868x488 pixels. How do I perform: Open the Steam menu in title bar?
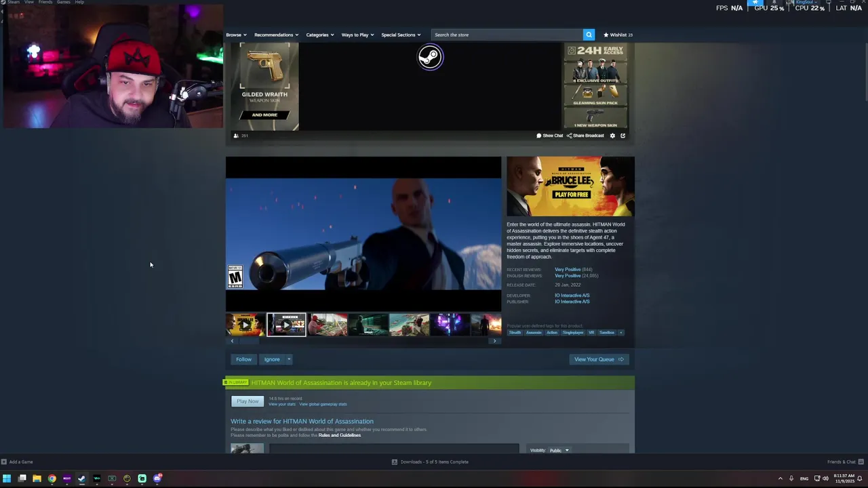point(13,2)
